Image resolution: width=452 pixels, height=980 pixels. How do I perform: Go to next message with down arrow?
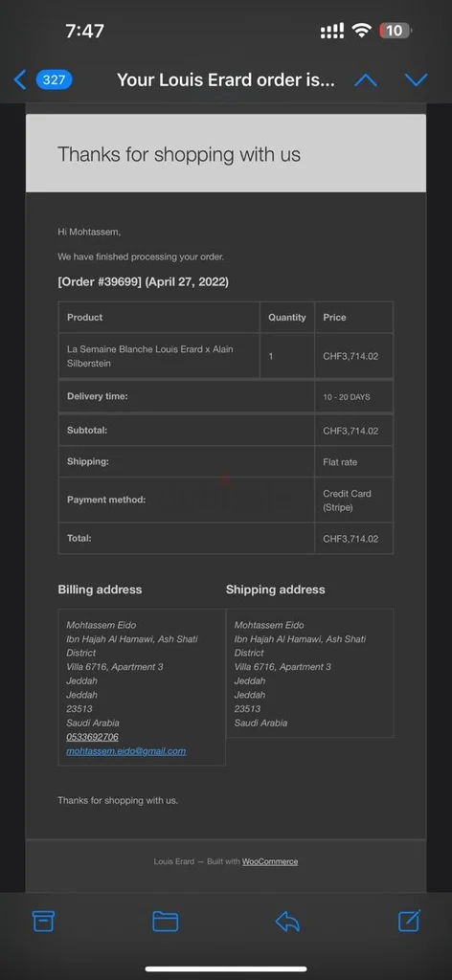pos(416,80)
